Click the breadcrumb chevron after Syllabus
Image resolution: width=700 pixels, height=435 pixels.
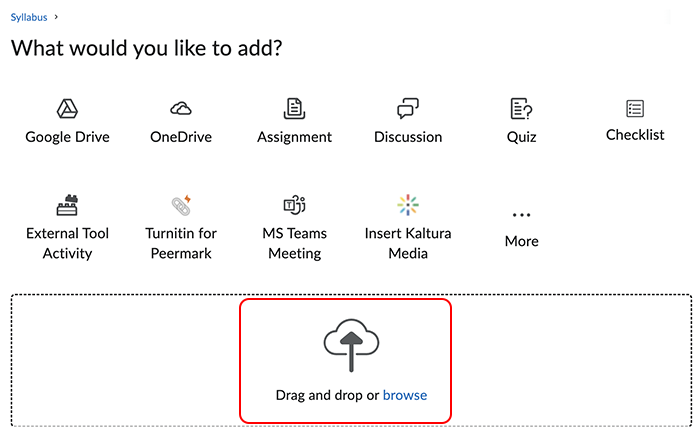click(x=56, y=18)
